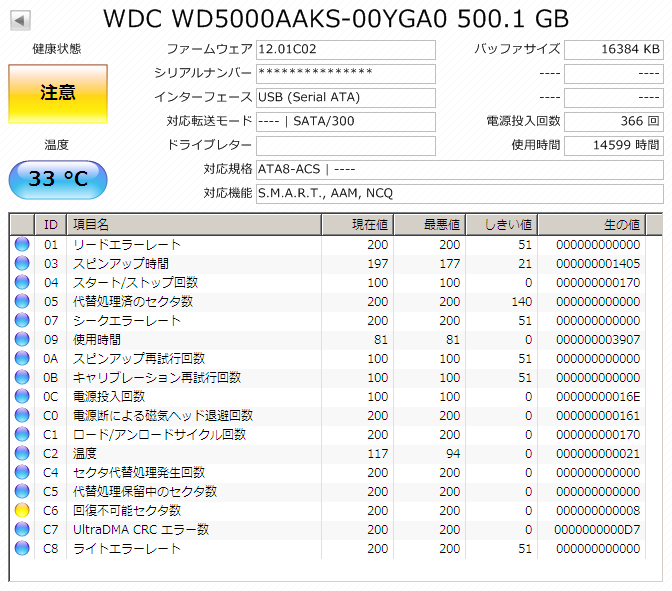672x591 pixels.
Task: Click blue status icon for ID 03
Action: pyautogui.click(x=22, y=263)
